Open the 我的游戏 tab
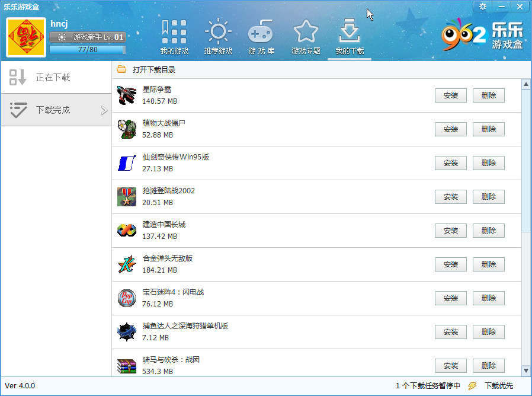The image size is (532, 396). (x=174, y=37)
